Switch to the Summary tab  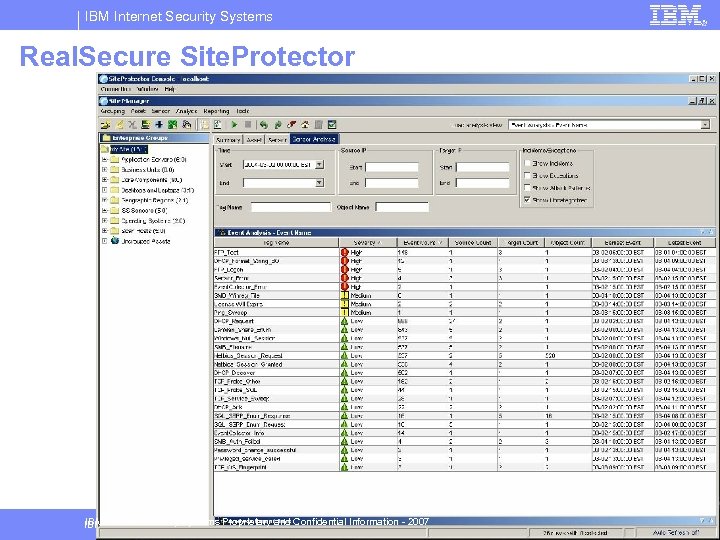click(228, 140)
